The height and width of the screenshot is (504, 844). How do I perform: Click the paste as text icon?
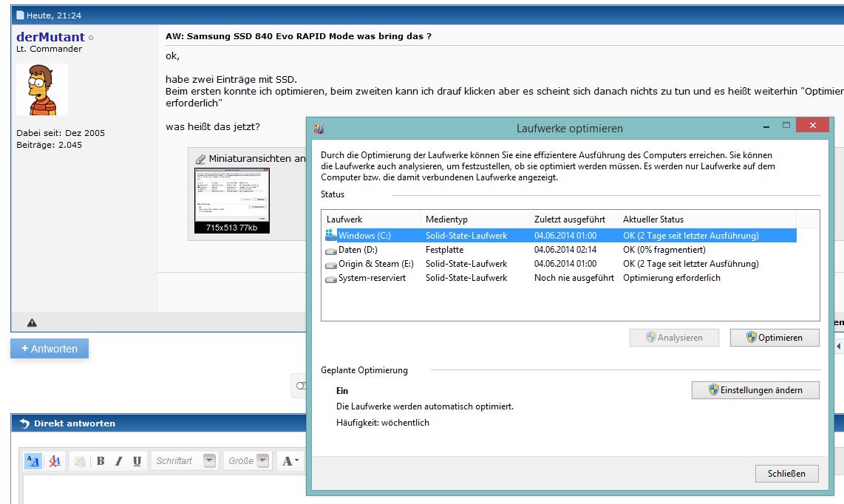point(80,461)
